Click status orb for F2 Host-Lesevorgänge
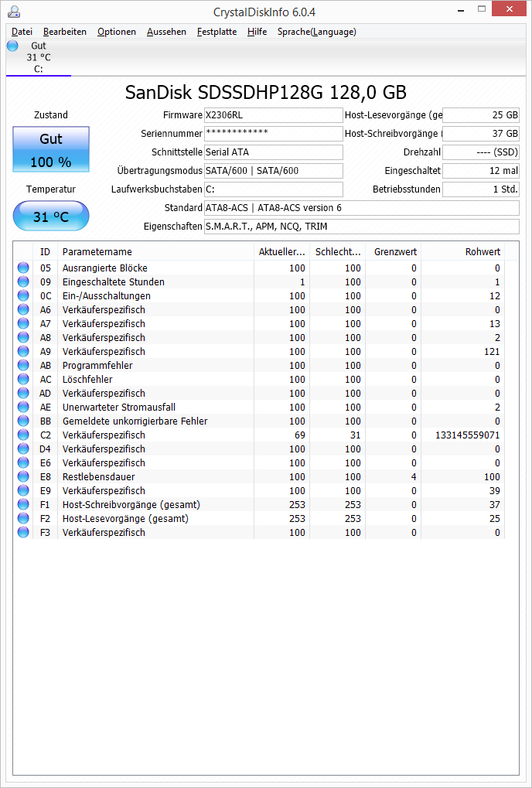Screen dimensions: 532x788 [23, 518]
